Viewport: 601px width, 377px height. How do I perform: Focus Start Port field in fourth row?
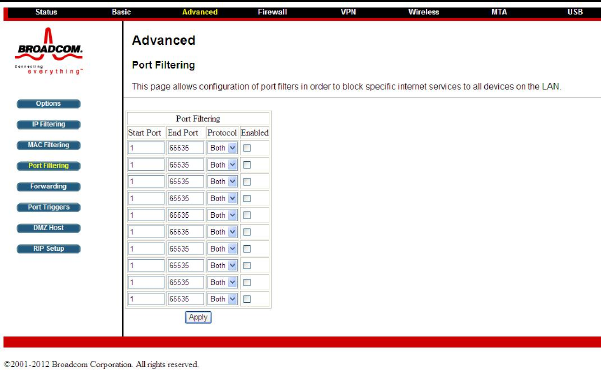point(146,198)
